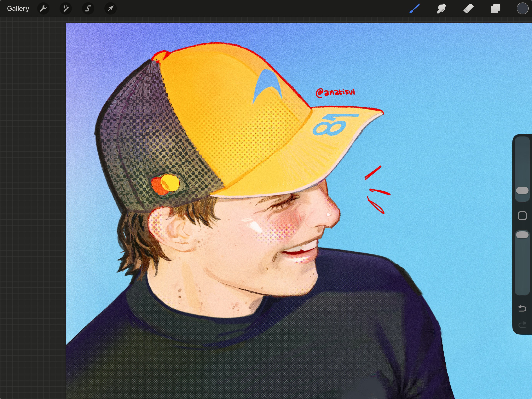Redo the undone action
Screen dimensions: 532x399
pos(522,325)
